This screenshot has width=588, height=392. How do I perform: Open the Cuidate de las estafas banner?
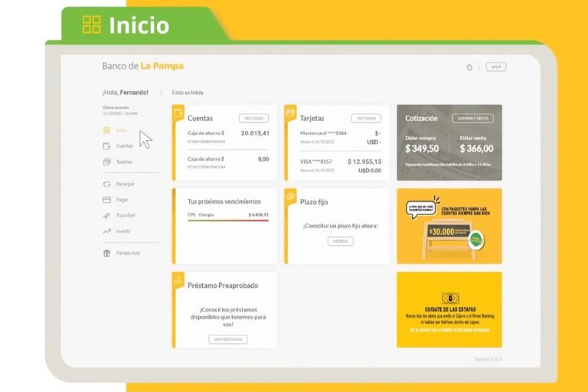coord(449,310)
